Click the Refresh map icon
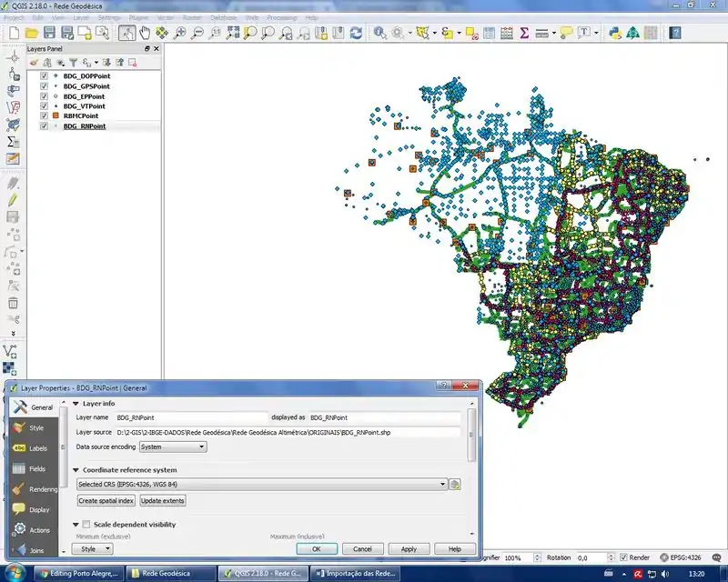This screenshot has width=728, height=582. [x=356, y=33]
